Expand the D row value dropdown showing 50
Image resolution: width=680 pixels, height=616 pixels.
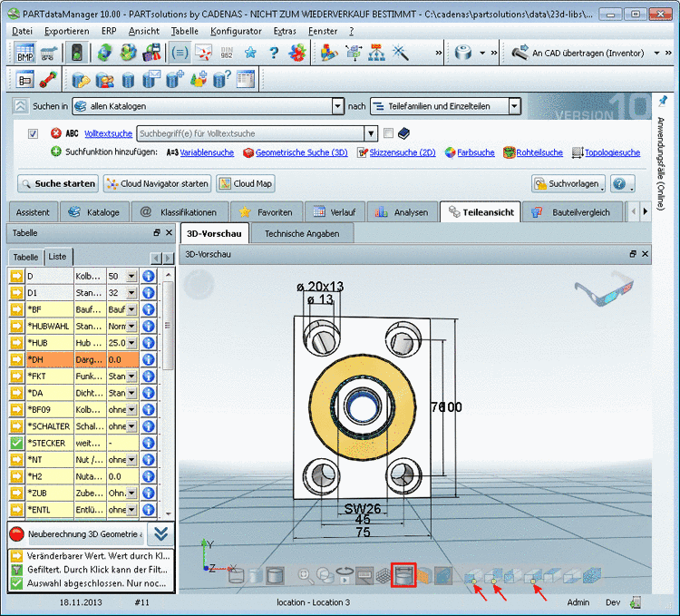tap(132, 276)
